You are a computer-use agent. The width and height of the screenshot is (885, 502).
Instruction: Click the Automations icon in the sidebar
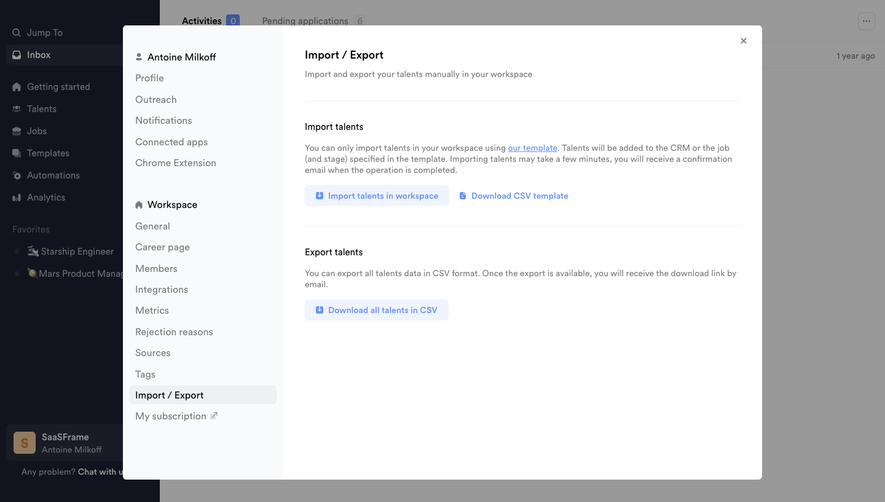tap(16, 175)
